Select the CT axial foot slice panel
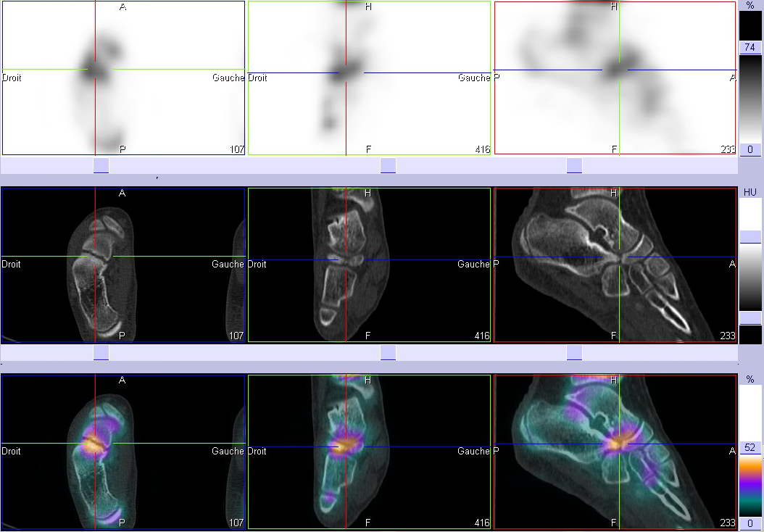 [123, 265]
